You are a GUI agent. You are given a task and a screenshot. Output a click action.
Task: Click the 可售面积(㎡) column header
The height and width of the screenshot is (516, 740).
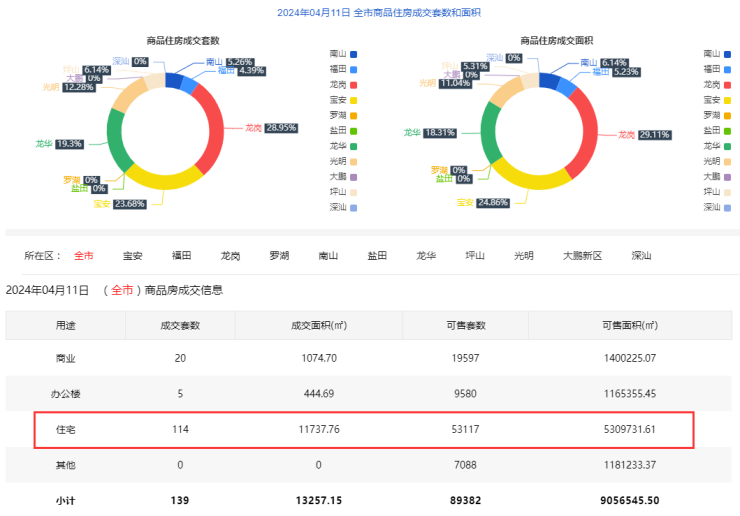(629, 325)
